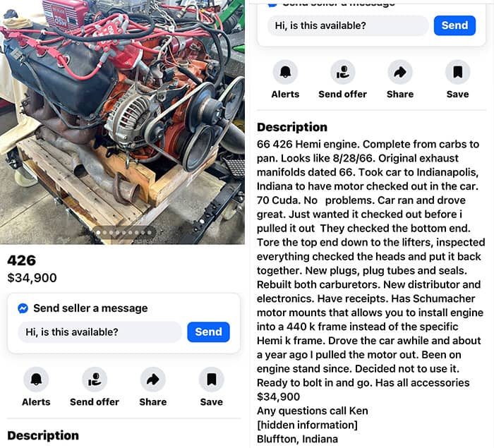Click the $34,900 price under the 426 title
This screenshot has height=448, width=494.
coord(32,278)
